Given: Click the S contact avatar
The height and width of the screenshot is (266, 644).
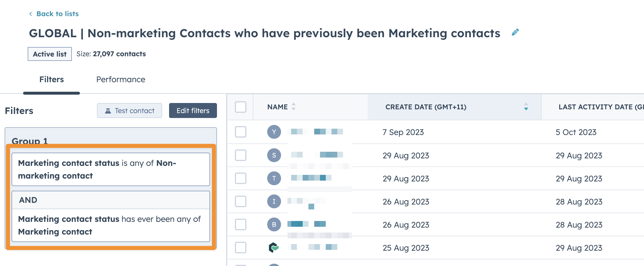Looking at the screenshot, I should click(274, 155).
